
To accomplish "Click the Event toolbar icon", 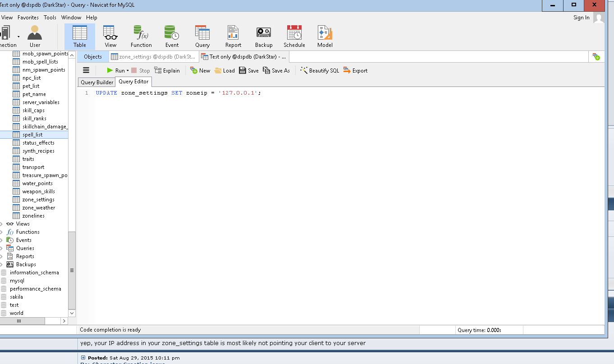I will 172,36.
